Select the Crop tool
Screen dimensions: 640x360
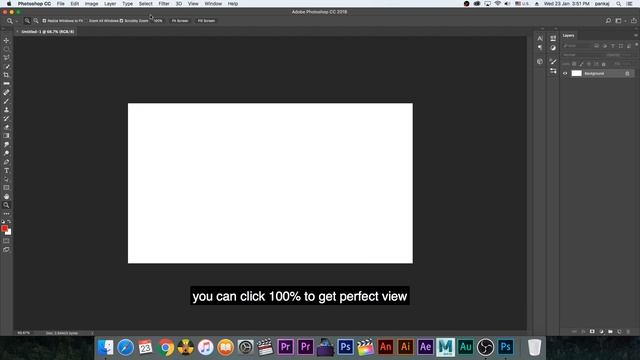pyautogui.click(x=6, y=75)
